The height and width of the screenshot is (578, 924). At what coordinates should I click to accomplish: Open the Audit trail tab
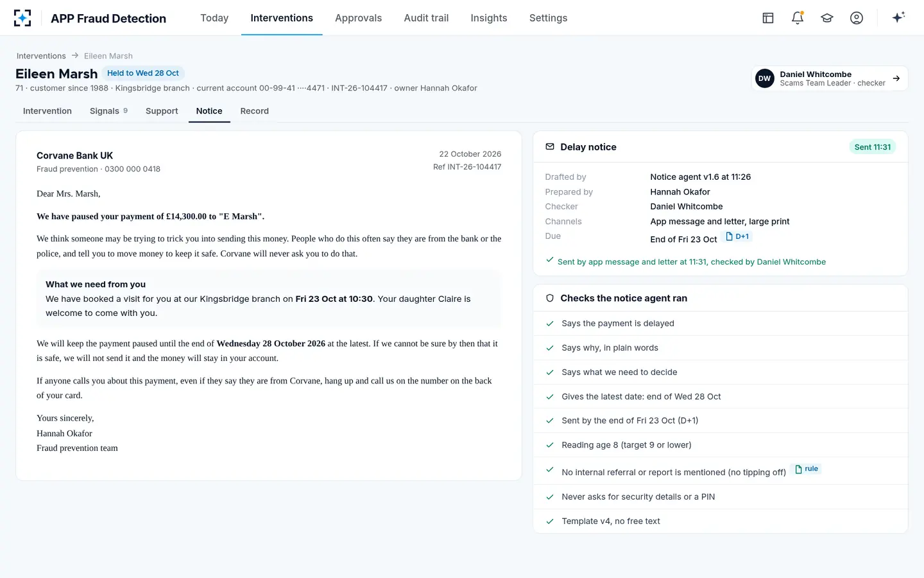(426, 18)
